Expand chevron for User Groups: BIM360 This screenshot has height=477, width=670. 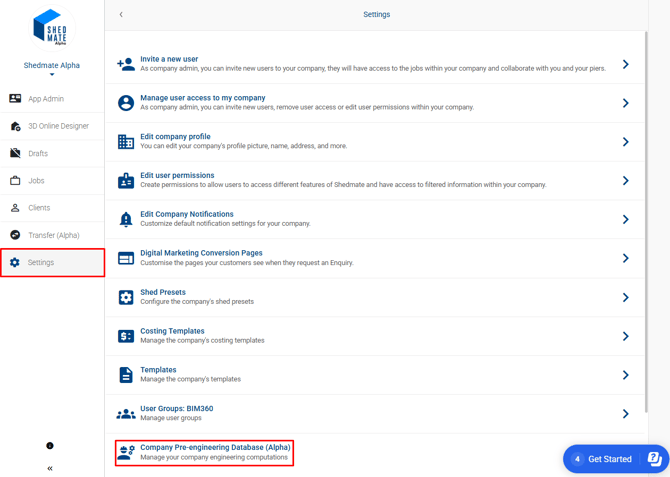pyautogui.click(x=626, y=414)
